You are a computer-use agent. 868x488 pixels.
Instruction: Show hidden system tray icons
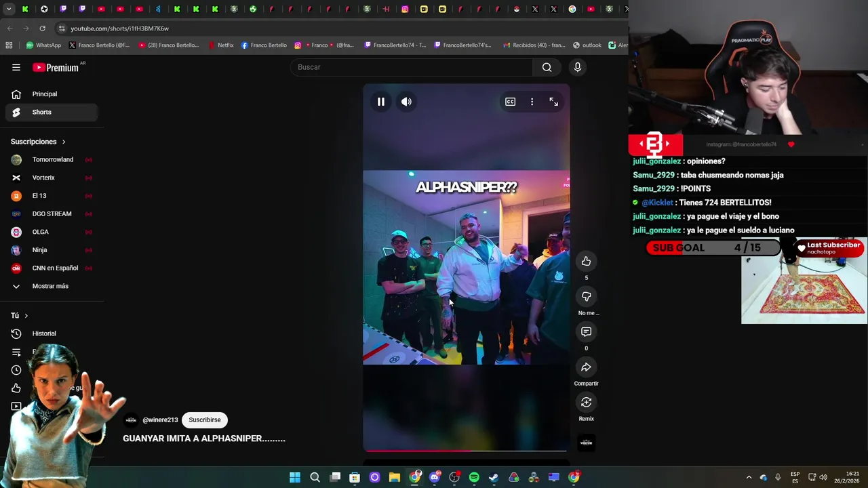click(749, 477)
